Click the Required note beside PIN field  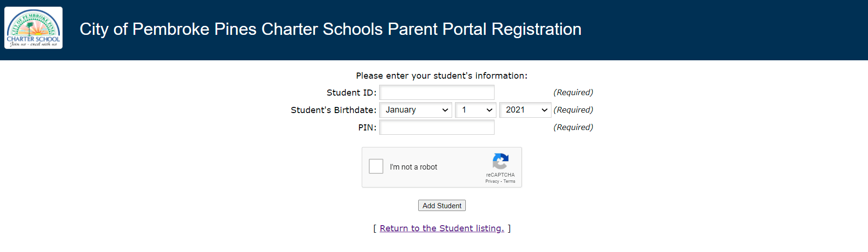click(573, 127)
